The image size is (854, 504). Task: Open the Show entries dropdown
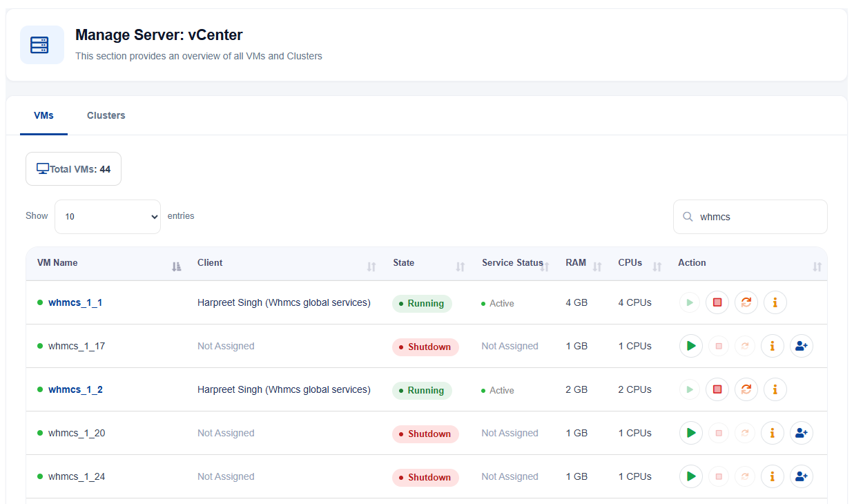pos(108,217)
